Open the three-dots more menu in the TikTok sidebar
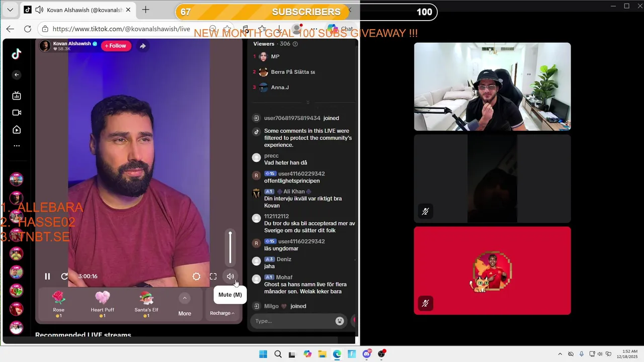Screen dimensions: 644x362 (x=17, y=146)
